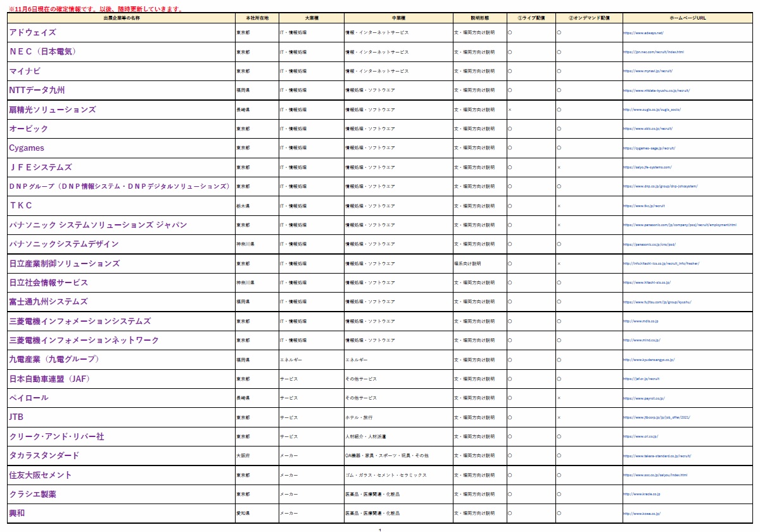Open the jpn.nec.com recruit URL
The width and height of the screenshot is (760, 532).
coord(654,52)
